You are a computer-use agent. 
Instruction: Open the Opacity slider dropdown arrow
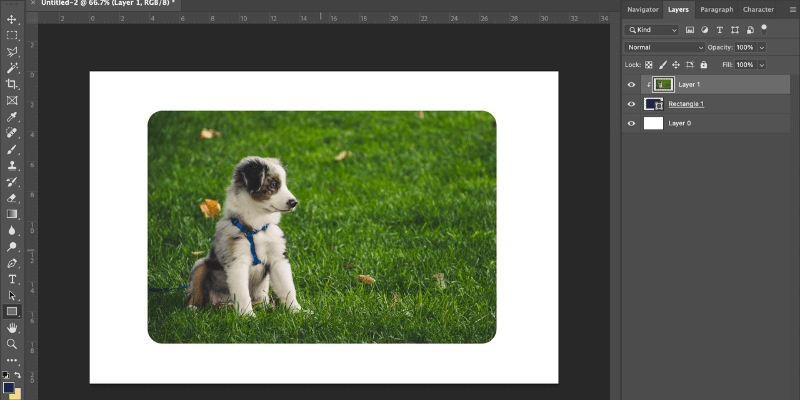click(x=762, y=47)
